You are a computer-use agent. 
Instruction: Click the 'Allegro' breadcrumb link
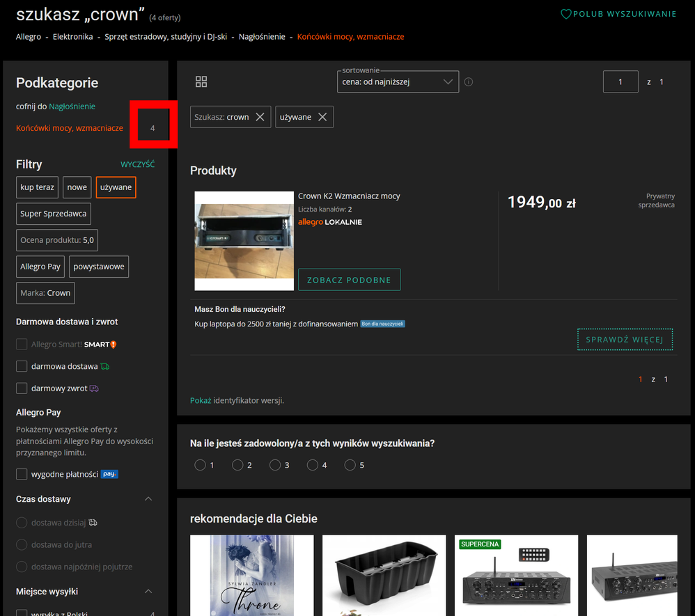(29, 37)
